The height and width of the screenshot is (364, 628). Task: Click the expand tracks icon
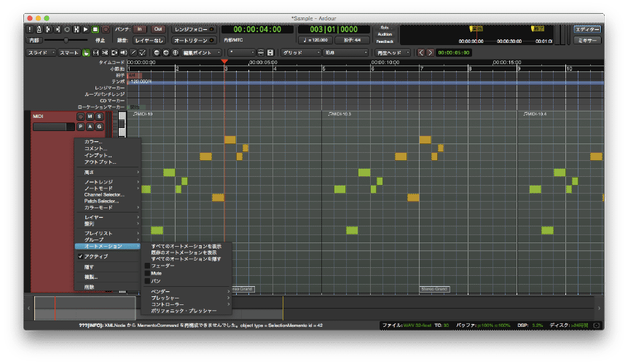tap(270, 53)
